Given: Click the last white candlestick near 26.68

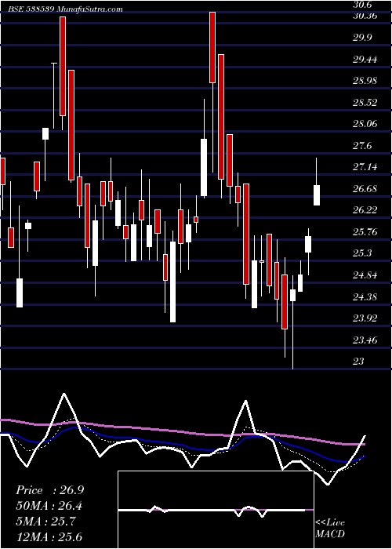Looking at the screenshot, I should (317, 195).
